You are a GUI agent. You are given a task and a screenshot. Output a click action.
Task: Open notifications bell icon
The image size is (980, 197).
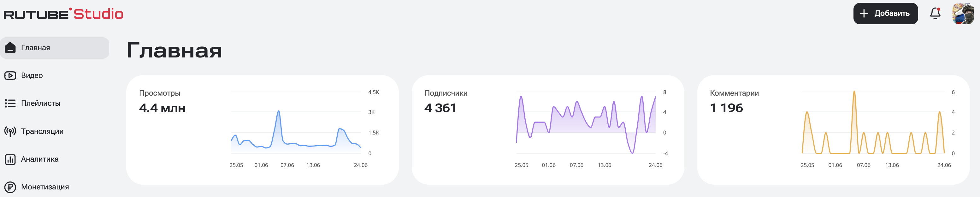click(x=935, y=14)
